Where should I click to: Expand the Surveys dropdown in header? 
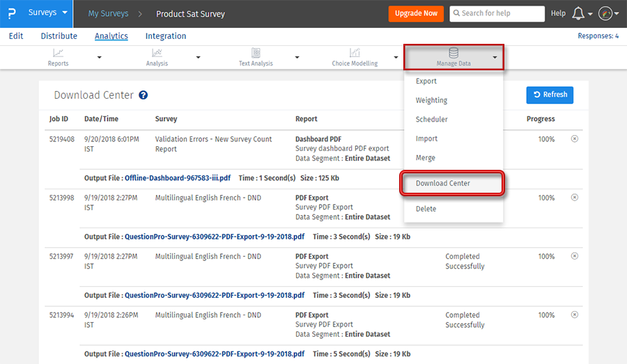tap(47, 13)
